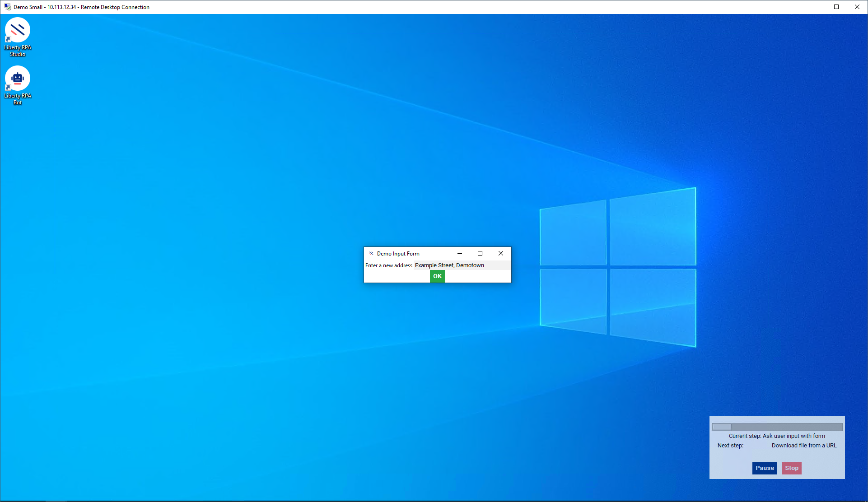Screen dimensions: 868x502
Task: Maximize the Demo Input Form window
Action: [x=480, y=253]
